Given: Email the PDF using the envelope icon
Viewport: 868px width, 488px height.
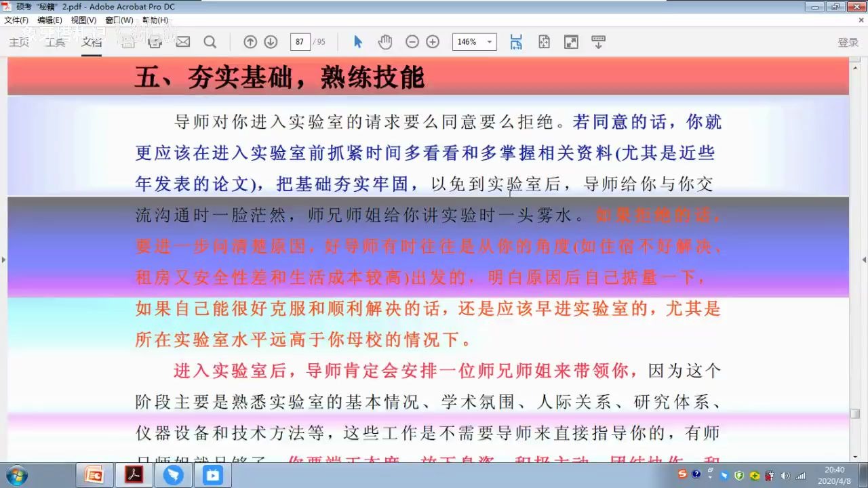Looking at the screenshot, I should [x=182, y=41].
